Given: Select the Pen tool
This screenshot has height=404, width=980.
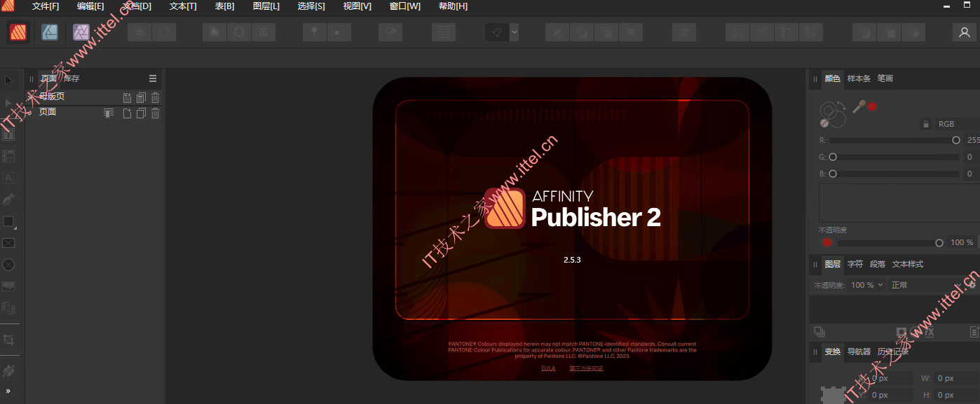Looking at the screenshot, I should click(9, 200).
